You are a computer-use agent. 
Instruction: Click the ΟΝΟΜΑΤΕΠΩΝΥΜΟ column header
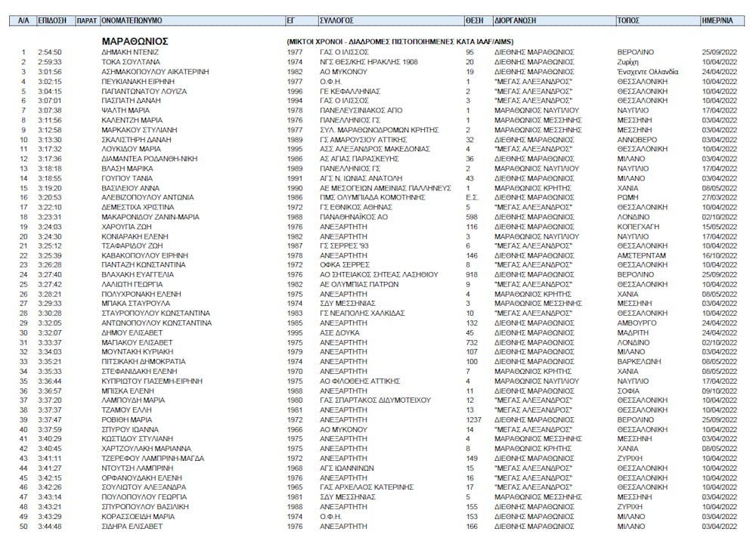tap(132, 20)
